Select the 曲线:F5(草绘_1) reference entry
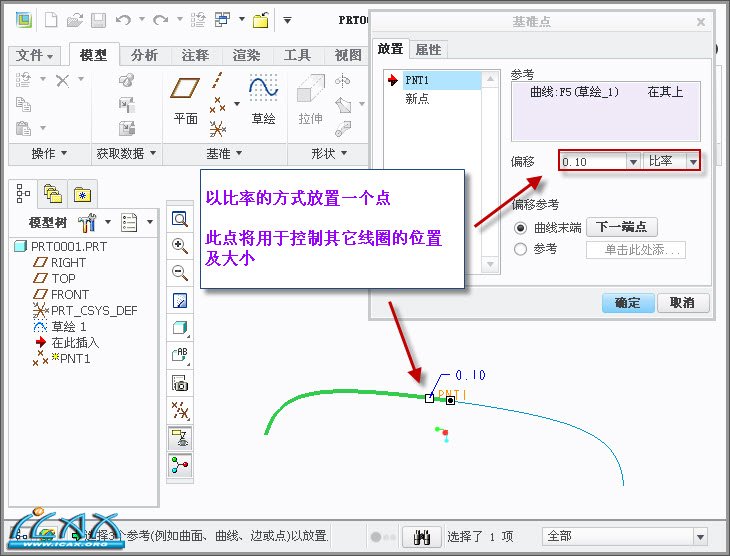 click(x=606, y=92)
